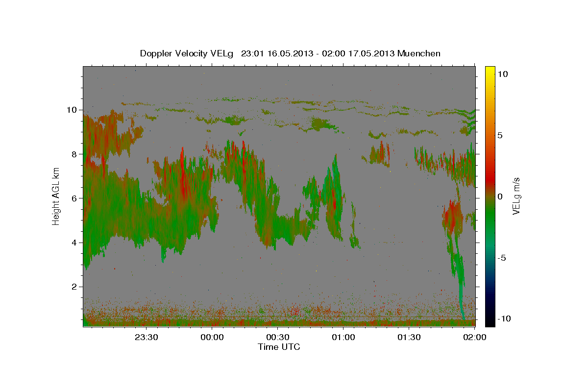Click the yellow top of the colorbar
The width and height of the screenshot is (588, 392).
pos(490,72)
